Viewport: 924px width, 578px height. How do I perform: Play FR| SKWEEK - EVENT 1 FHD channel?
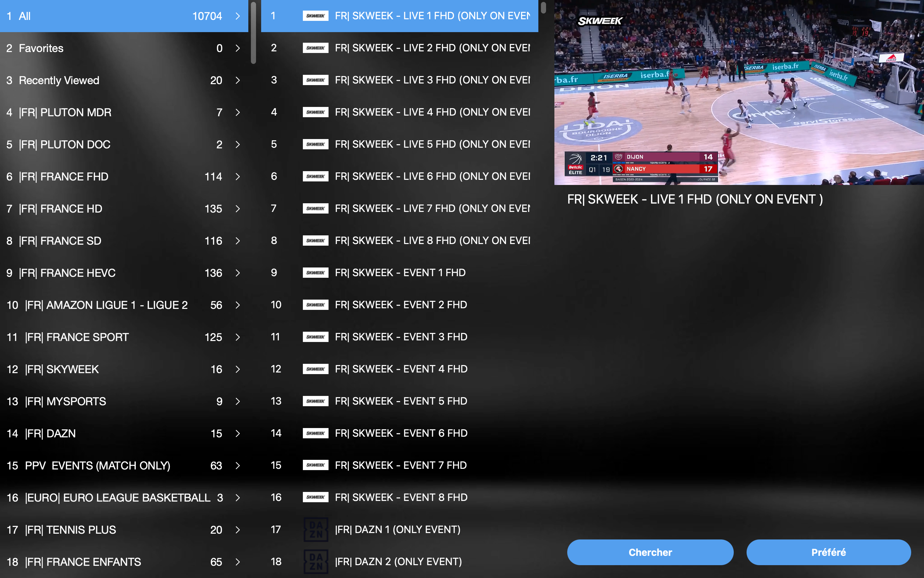pyautogui.click(x=400, y=273)
